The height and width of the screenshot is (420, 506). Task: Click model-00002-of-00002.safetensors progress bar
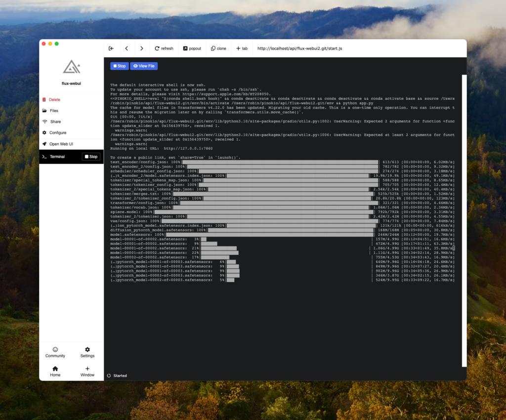tap(215, 257)
